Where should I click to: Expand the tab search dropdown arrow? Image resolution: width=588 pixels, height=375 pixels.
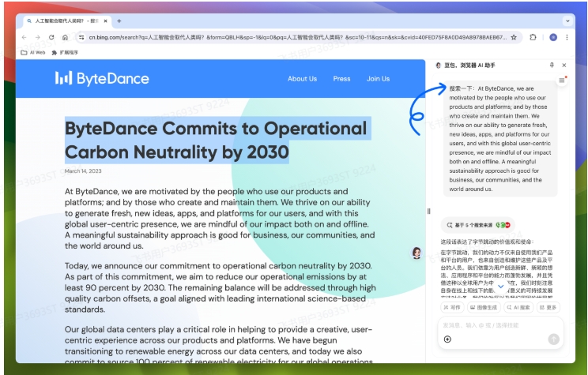[x=567, y=21]
